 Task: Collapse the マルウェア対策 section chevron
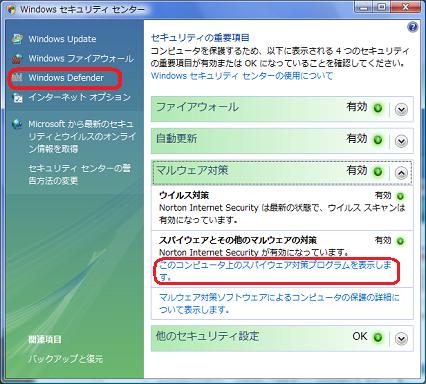(401, 173)
